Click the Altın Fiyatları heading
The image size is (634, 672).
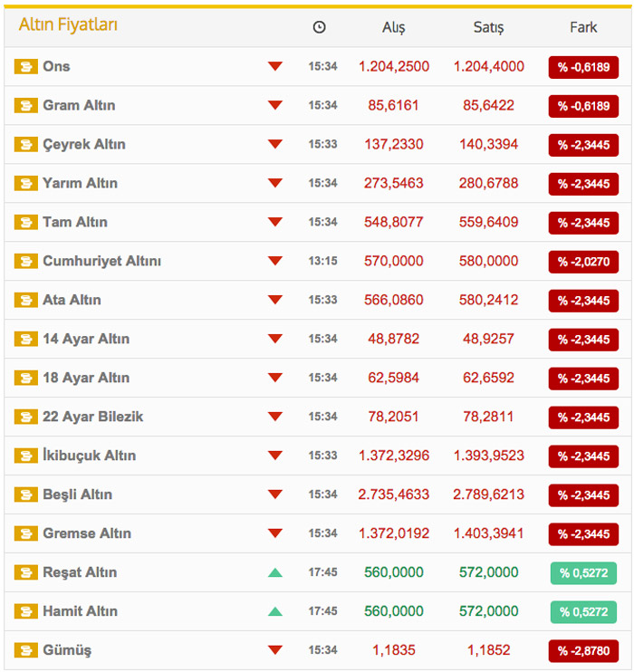click(68, 24)
